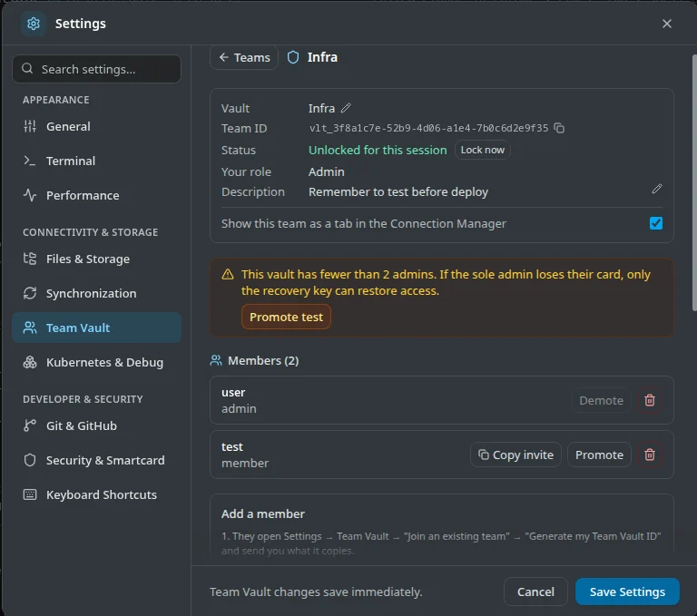Click Promote test warning button
The width and height of the screenshot is (697, 616).
(286, 317)
